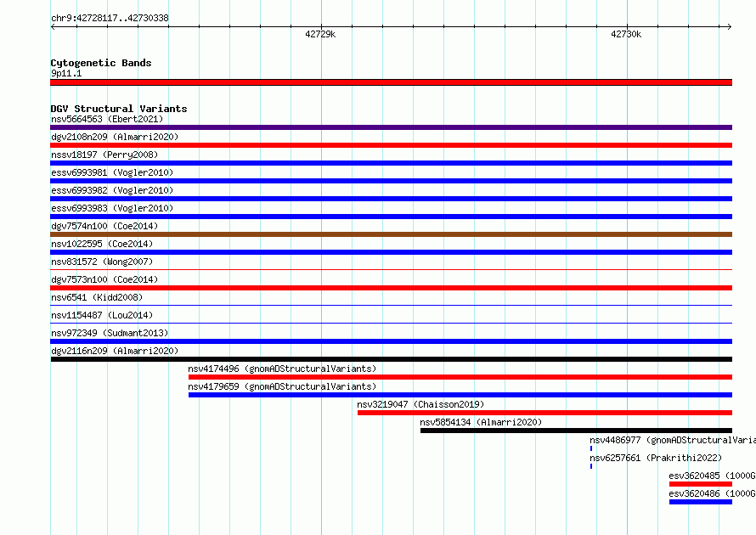The image size is (756, 535).
Task: Click the black dgv2116n209 variant bar
Action: tap(391, 359)
